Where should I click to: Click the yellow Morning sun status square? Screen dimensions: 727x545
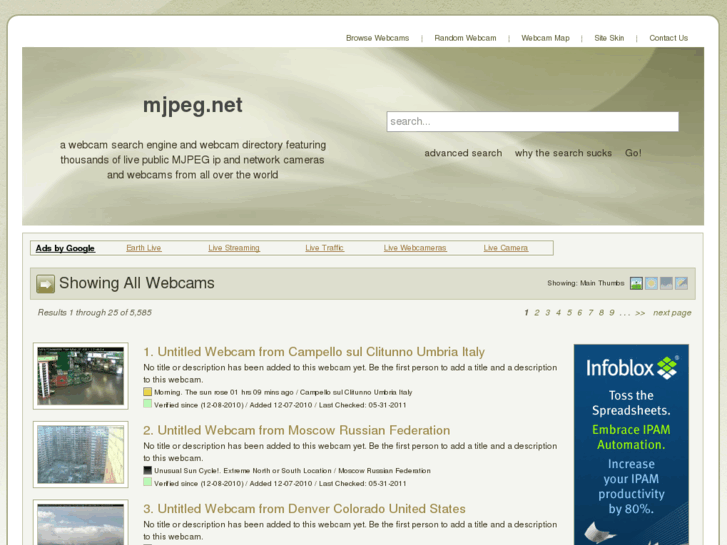[x=147, y=391]
